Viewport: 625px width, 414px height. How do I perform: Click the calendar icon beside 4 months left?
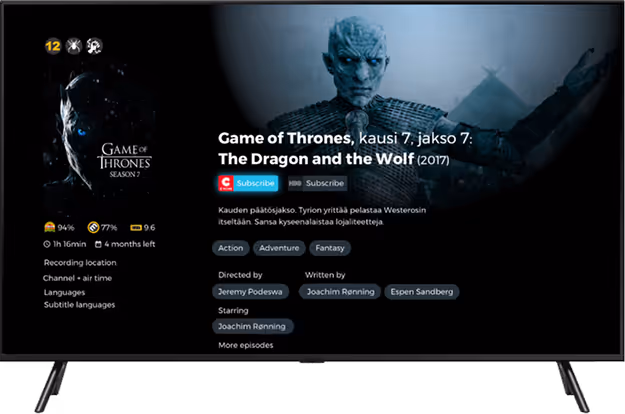[98, 244]
